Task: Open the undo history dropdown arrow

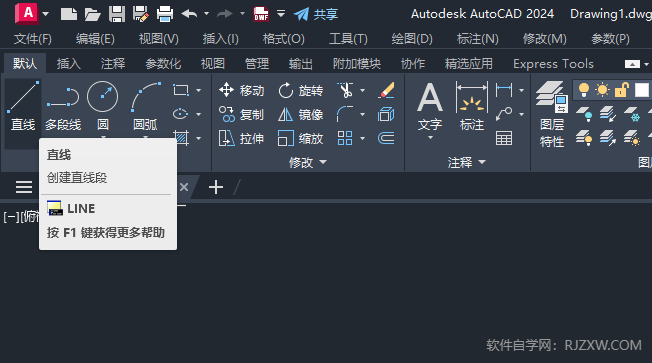Action: 206,14
